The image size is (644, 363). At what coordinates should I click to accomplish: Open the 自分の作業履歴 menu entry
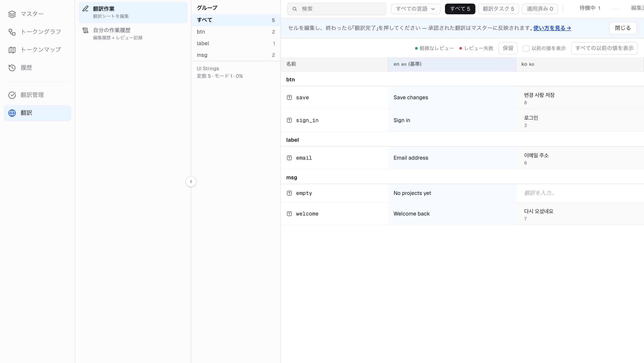(133, 34)
